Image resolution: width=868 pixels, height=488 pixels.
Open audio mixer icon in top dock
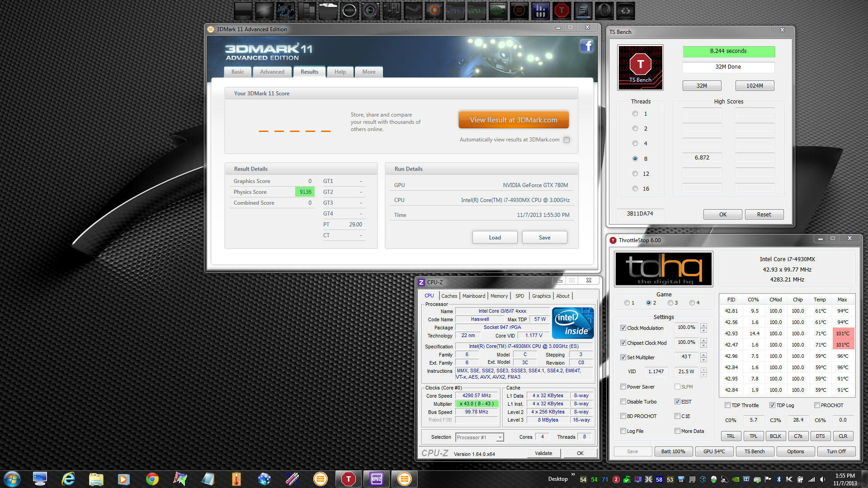click(391, 10)
